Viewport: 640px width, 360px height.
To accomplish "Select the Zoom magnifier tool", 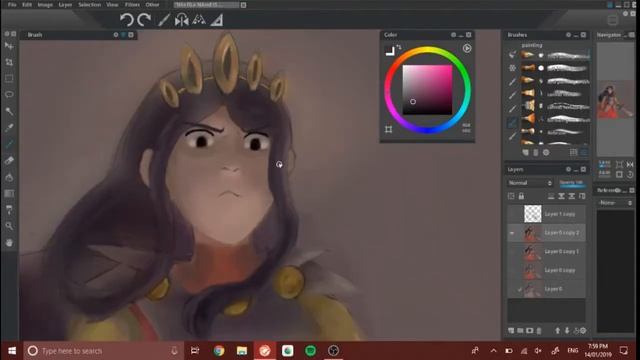I will click(9, 226).
